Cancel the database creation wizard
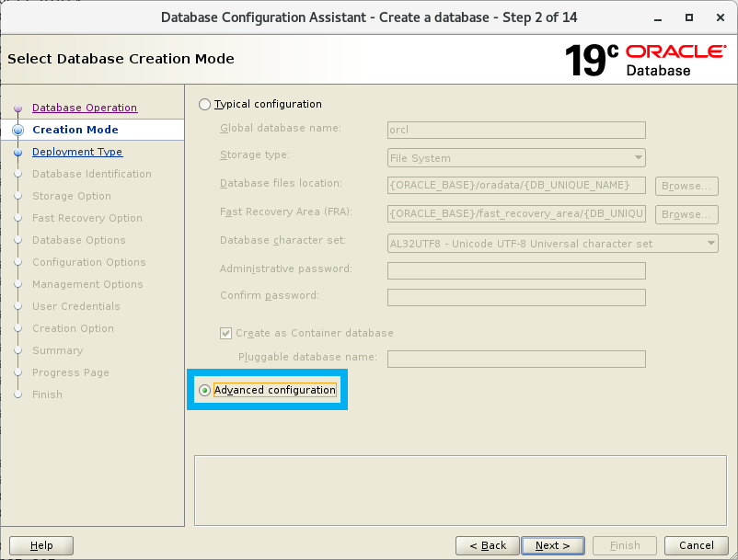The height and width of the screenshot is (560, 738). click(696, 545)
